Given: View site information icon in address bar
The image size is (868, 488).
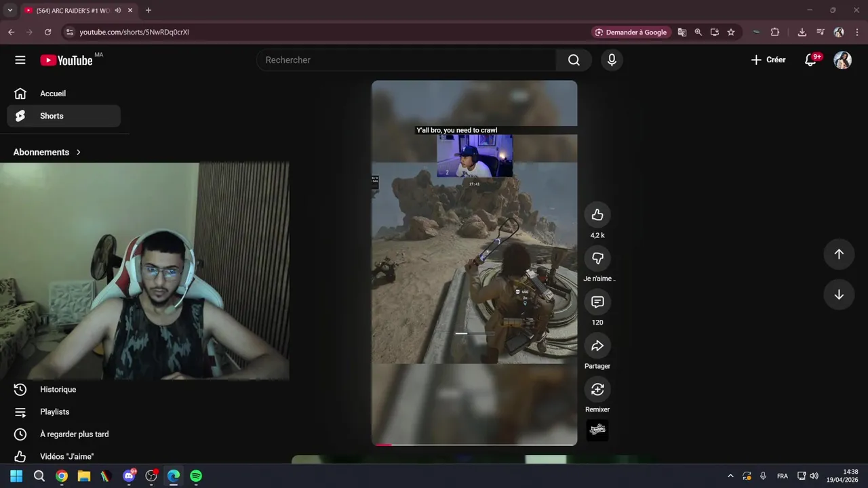Looking at the screenshot, I should 68,32.
